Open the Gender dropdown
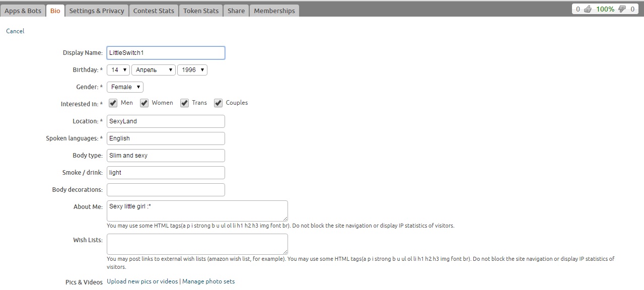This screenshot has width=644, height=290. tap(125, 87)
